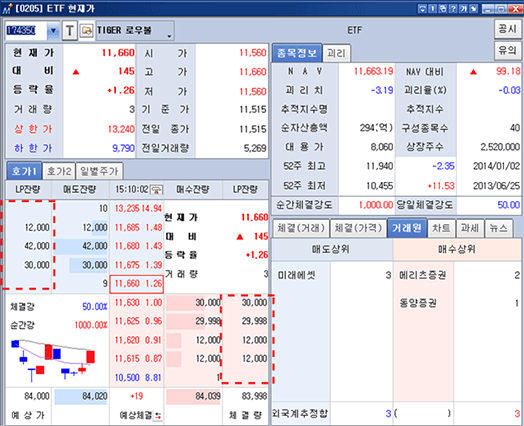Click the 매수잔량 column header

[x=193, y=190]
